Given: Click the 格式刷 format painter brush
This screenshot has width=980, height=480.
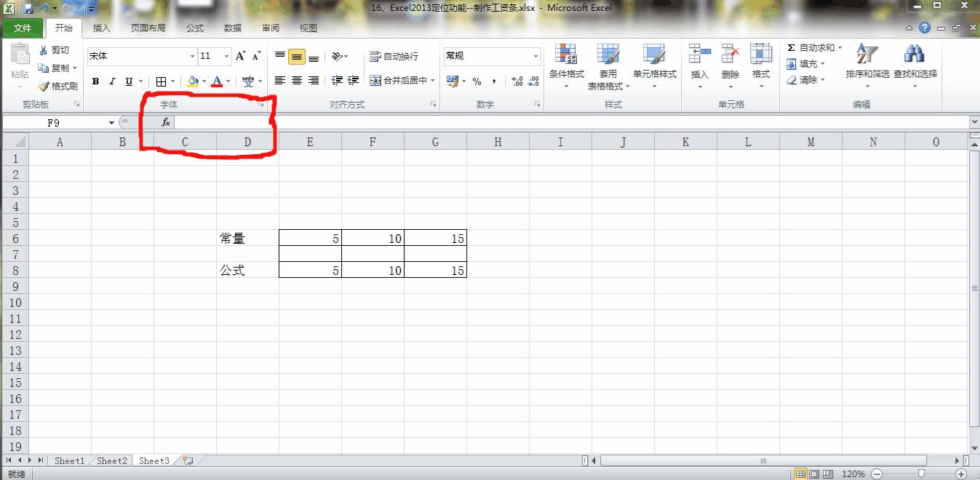Looking at the screenshot, I should point(44,86).
